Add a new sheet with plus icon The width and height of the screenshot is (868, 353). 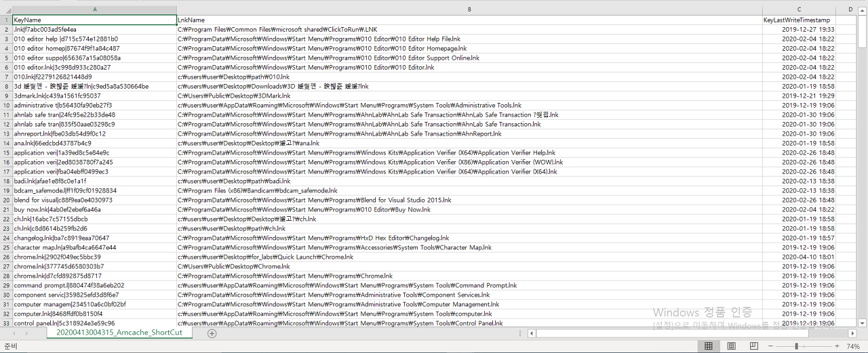[212, 333]
